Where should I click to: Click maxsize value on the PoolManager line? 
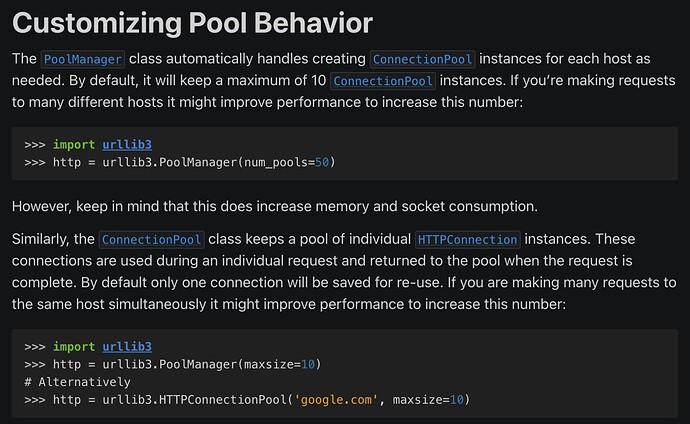coord(308,363)
